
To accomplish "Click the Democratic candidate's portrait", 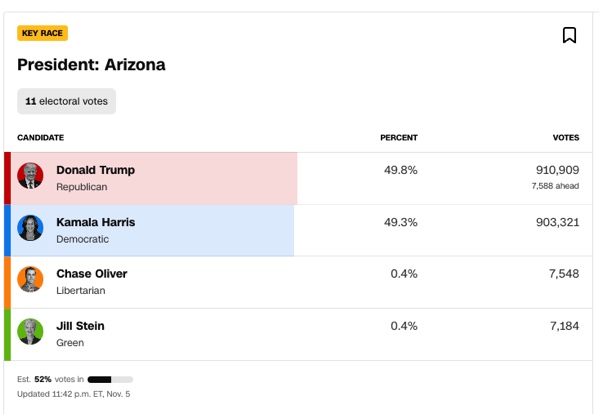I will (x=30, y=228).
